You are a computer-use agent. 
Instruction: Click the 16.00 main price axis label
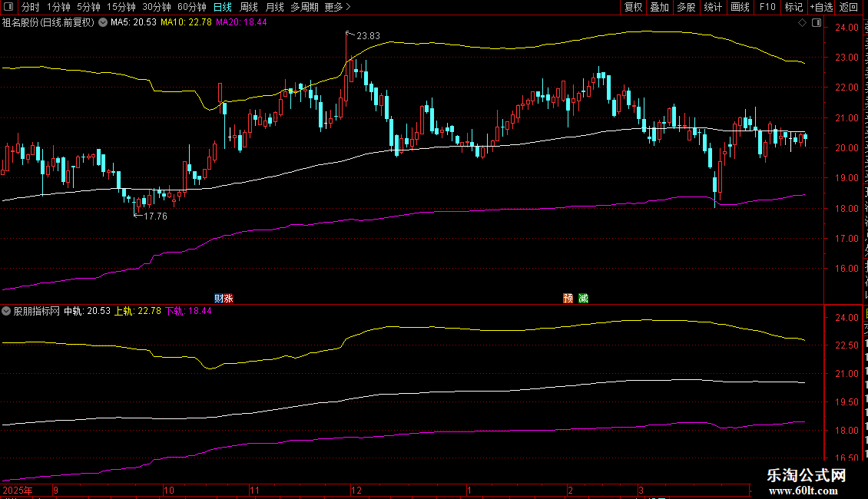coord(846,269)
